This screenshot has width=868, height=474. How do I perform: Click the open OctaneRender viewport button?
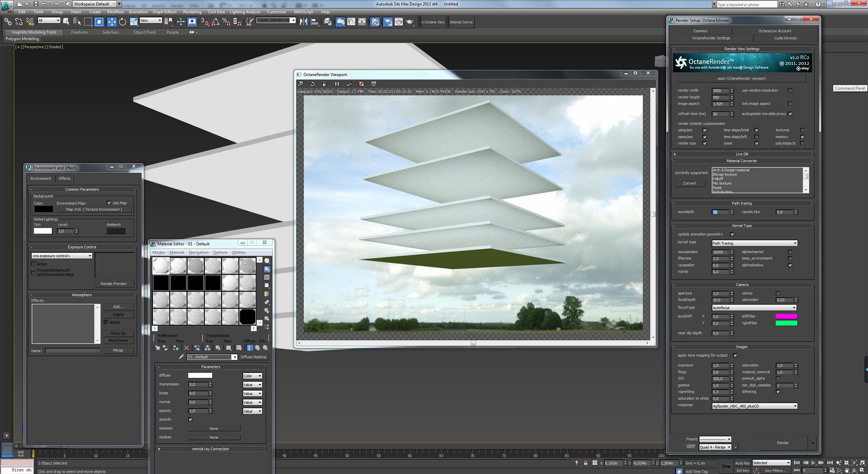tap(741, 79)
